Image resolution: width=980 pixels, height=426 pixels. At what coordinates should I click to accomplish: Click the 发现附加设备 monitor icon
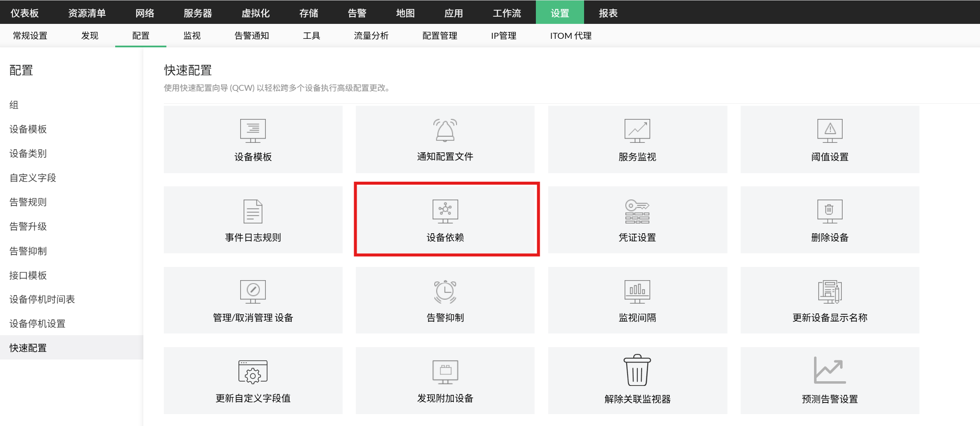point(445,372)
